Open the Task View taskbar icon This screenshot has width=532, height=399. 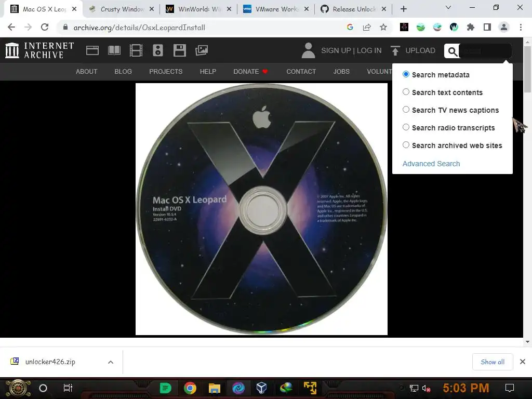click(x=68, y=388)
